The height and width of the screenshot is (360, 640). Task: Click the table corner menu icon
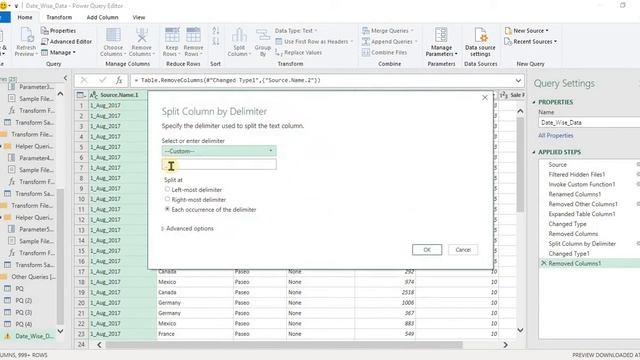click(x=81, y=95)
